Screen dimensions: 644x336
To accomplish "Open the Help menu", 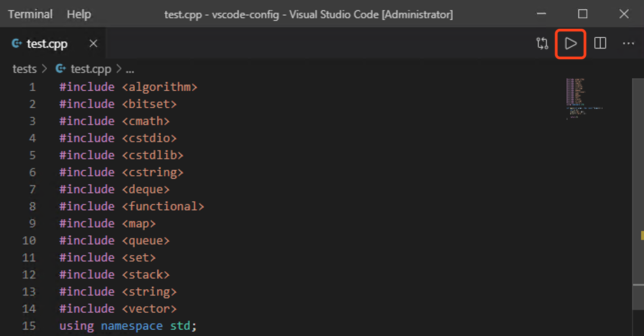I will click(x=79, y=14).
